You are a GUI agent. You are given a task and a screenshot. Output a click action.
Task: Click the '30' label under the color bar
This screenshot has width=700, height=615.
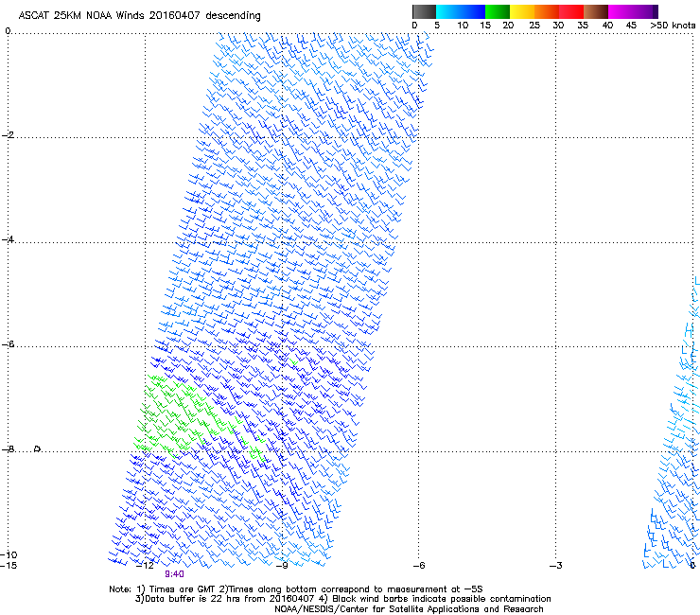pyautogui.click(x=558, y=26)
